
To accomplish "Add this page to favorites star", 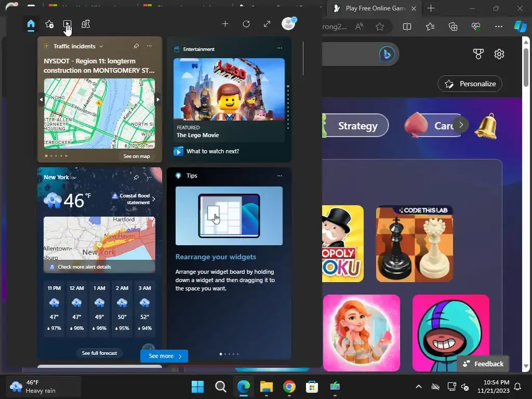I will pos(380,26).
